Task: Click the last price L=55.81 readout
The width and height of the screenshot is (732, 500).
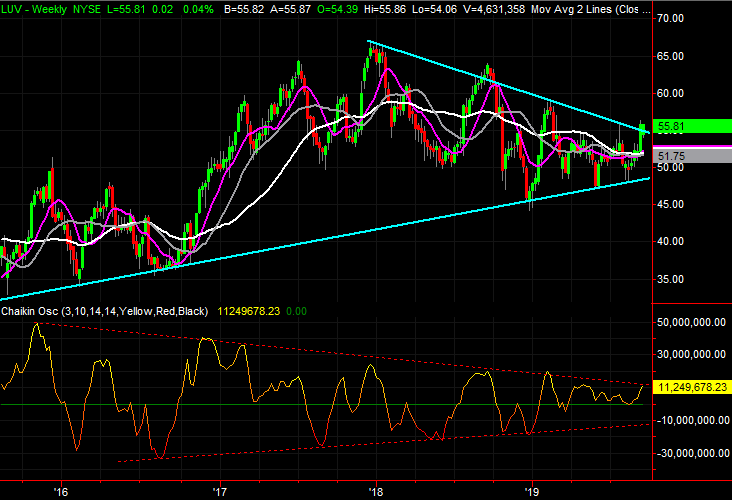Action: click(x=126, y=9)
